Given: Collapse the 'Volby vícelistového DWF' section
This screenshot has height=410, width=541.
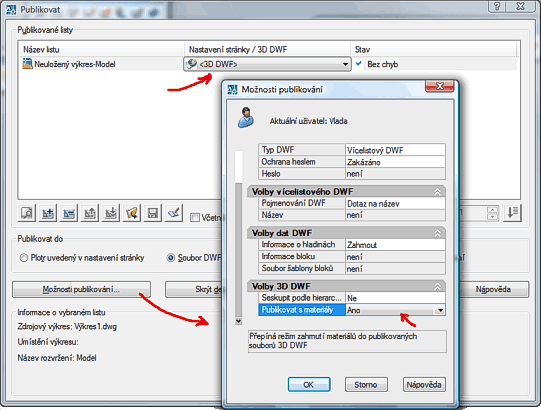Looking at the screenshot, I should coord(437,192).
